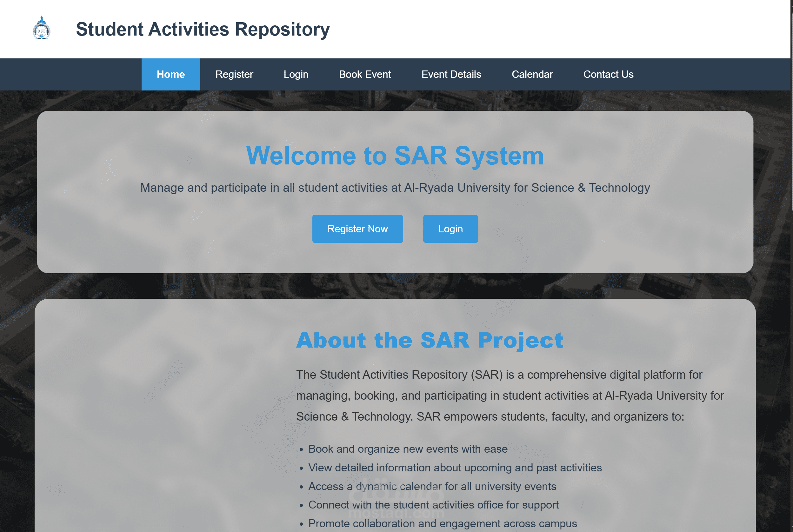Viewport: 793px width, 532px height.
Task: Click the 'View detailed information' bullet item
Action: click(455, 468)
